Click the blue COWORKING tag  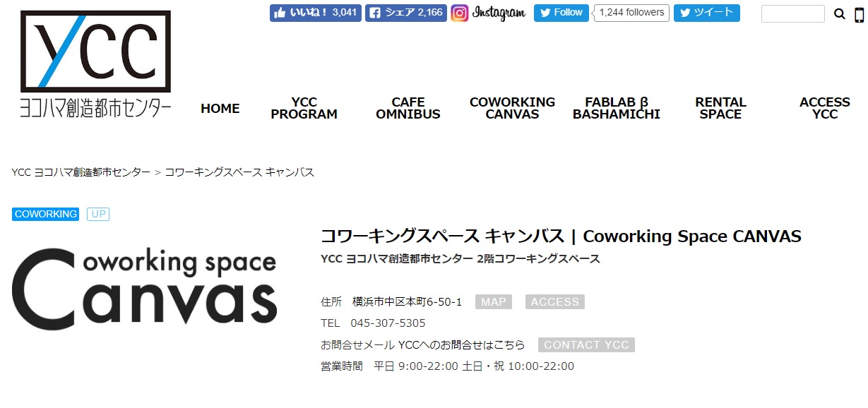pos(46,214)
